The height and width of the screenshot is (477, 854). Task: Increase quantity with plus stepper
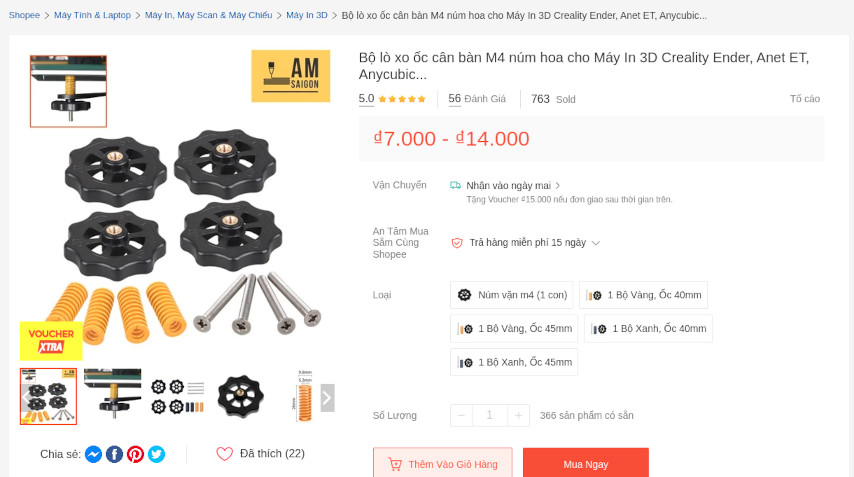pos(518,415)
